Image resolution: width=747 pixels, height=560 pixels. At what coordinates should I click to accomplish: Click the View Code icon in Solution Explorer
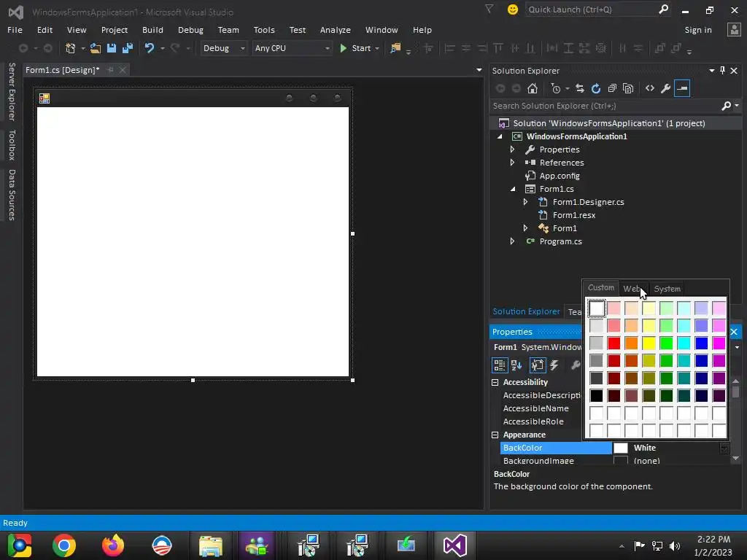click(x=650, y=88)
